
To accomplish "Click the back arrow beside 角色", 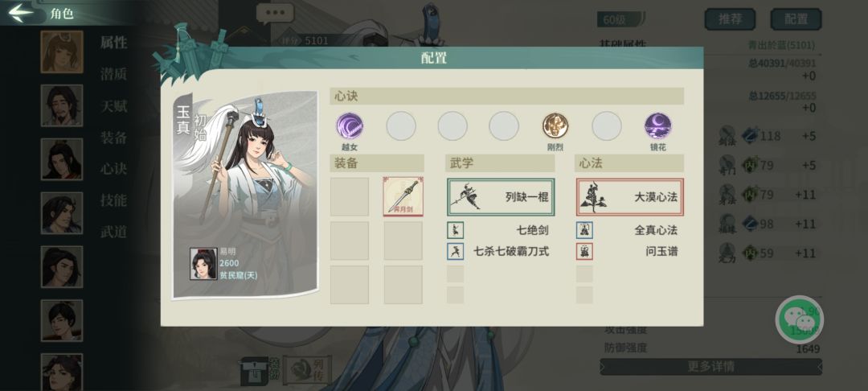I will (20, 13).
